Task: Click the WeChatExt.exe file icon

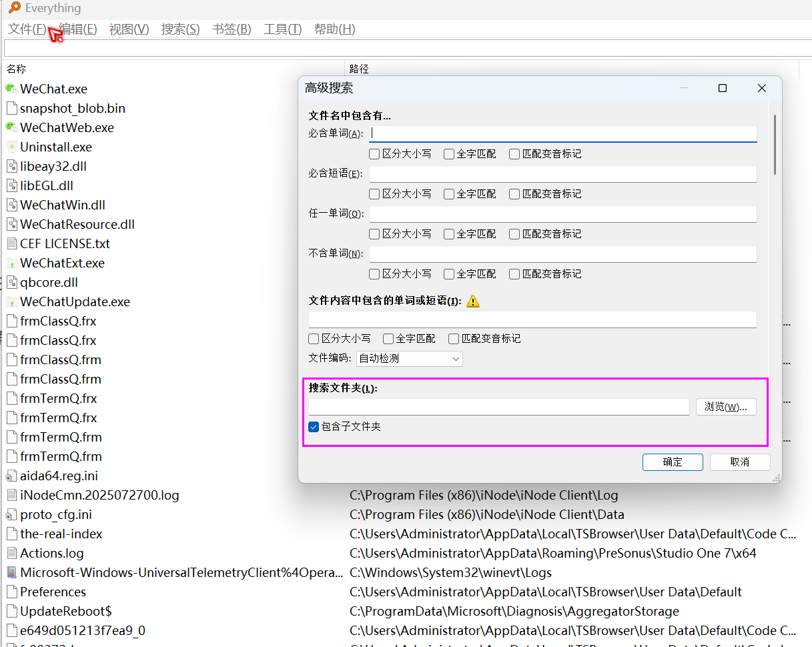Action: click(11, 263)
